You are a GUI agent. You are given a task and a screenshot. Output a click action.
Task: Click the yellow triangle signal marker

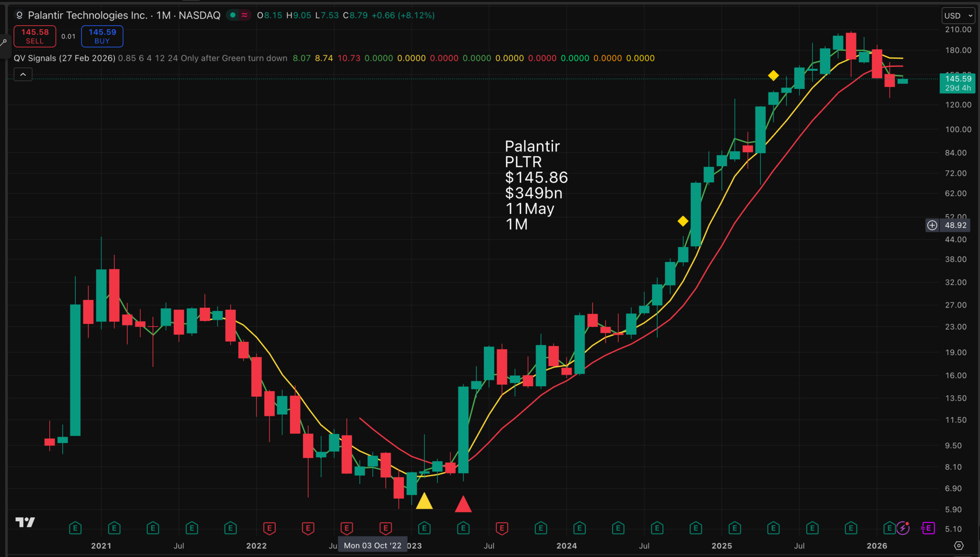click(424, 502)
